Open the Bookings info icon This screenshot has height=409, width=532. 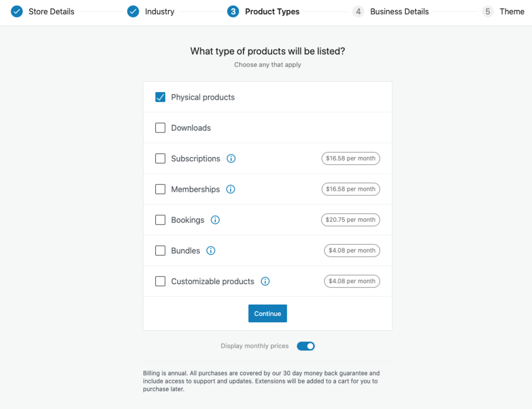(x=215, y=220)
